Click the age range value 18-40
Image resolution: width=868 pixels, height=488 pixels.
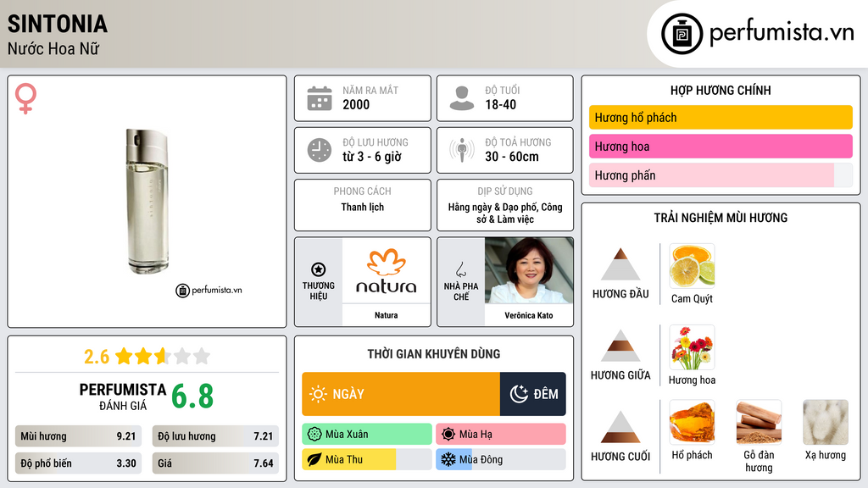coord(500,104)
